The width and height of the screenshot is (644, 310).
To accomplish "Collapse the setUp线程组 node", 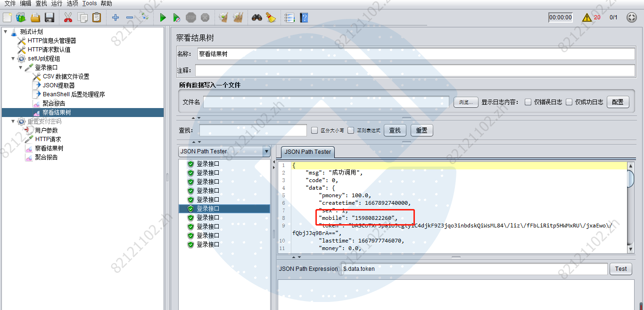I will pyautogui.click(x=13, y=59).
